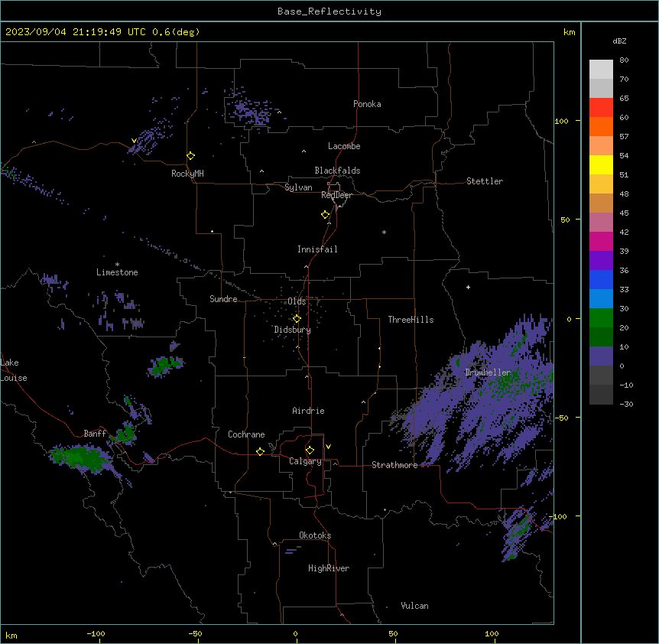
Task: Click the Ponoka city label
Action: pyautogui.click(x=367, y=104)
